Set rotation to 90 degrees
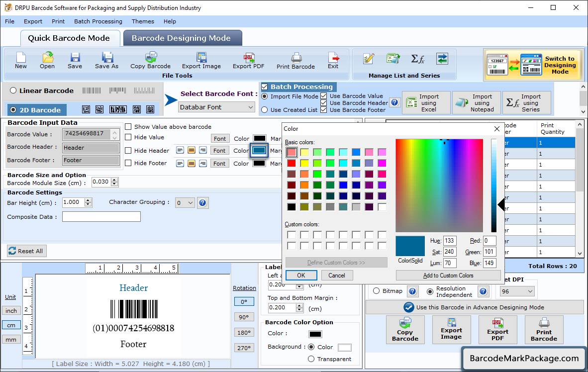The height and width of the screenshot is (372, 588). tap(244, 317)
